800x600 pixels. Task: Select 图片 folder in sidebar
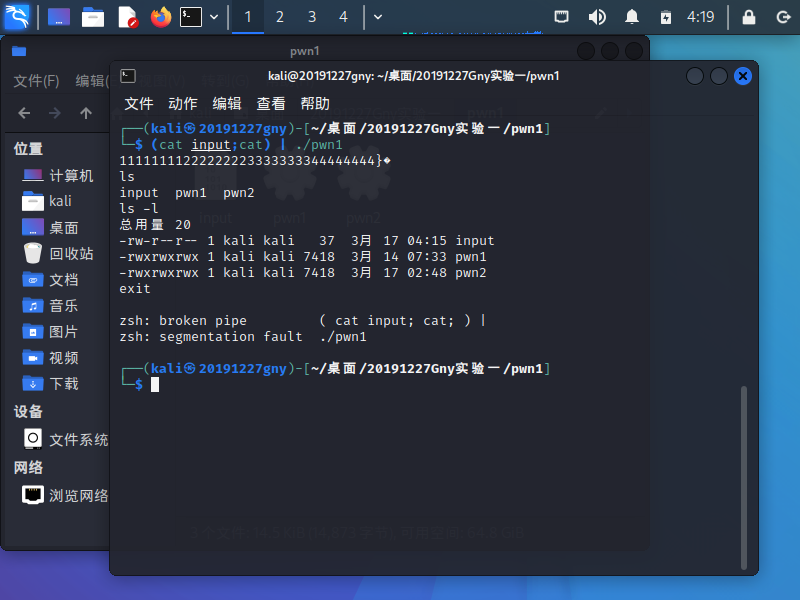pyautogui.click(x=50, y=332)
